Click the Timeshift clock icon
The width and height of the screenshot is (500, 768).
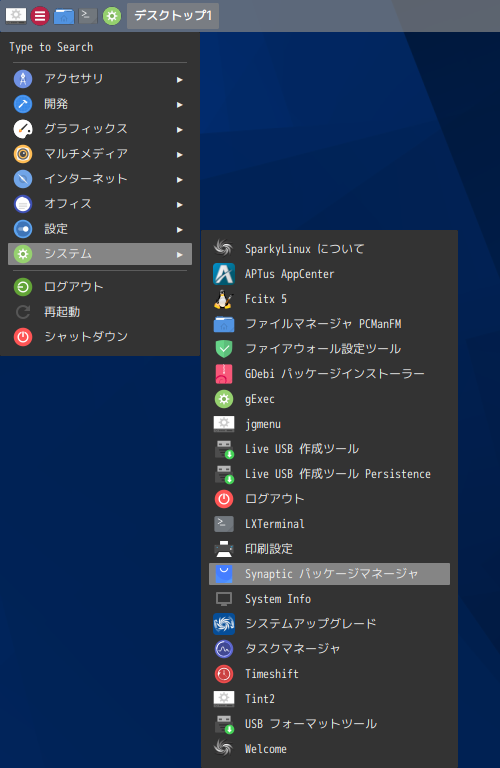pyautogui.click(x=224, y=674)
